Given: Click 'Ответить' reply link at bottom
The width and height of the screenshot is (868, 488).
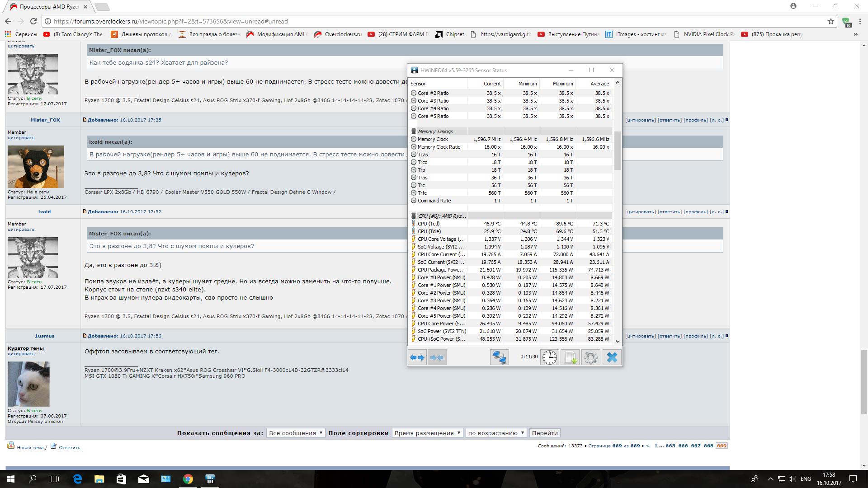Looking at the screenshot, I should (69, 447).
